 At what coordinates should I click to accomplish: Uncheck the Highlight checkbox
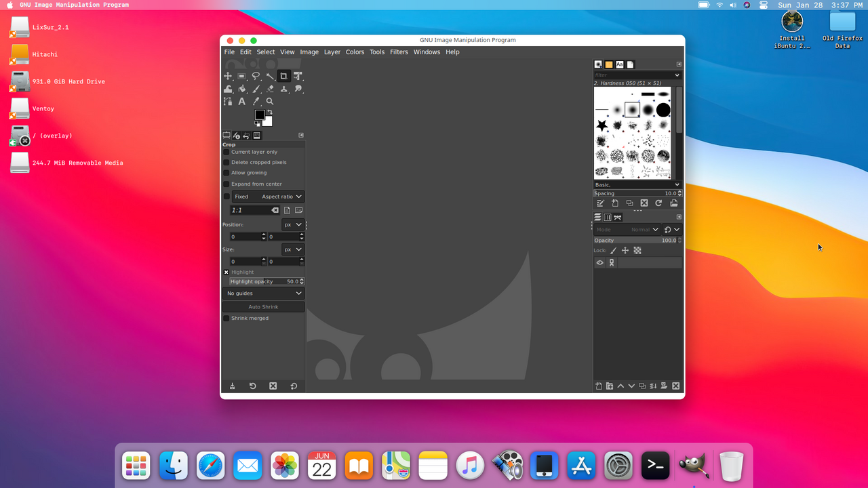point(226,272)
